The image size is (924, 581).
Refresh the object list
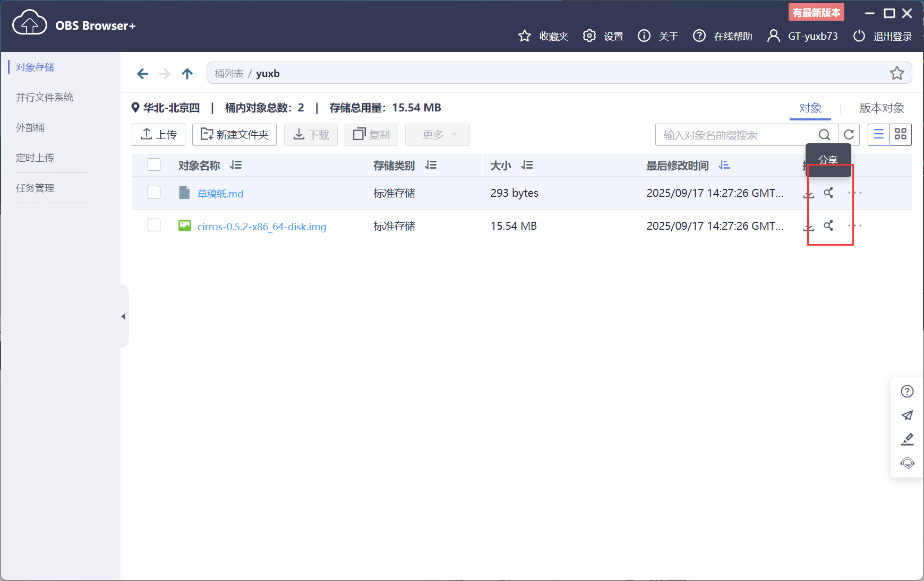coord(849,135)
